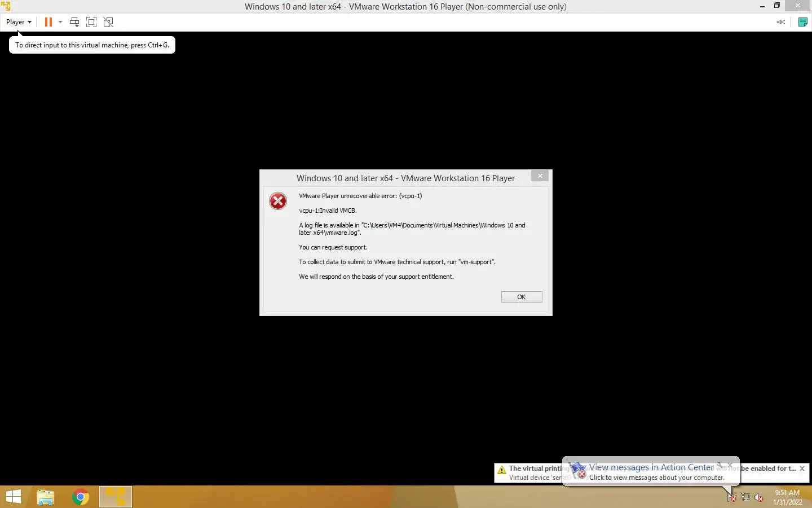
Task: Open the balloon's wrench settings icon
Action: (720, 466)
